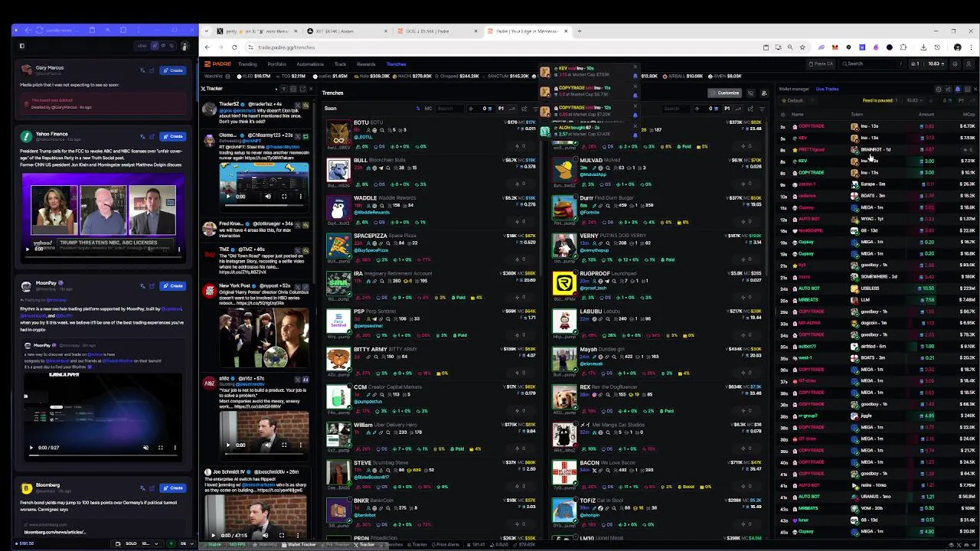Open the Trending page in Padre nav
The height and width of the screenshot is (551, 980).
click(x=247, y=64)
